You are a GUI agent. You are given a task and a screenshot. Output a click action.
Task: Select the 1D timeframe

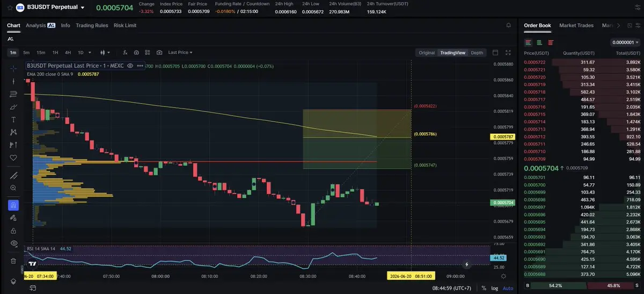(x=80, y=53)
